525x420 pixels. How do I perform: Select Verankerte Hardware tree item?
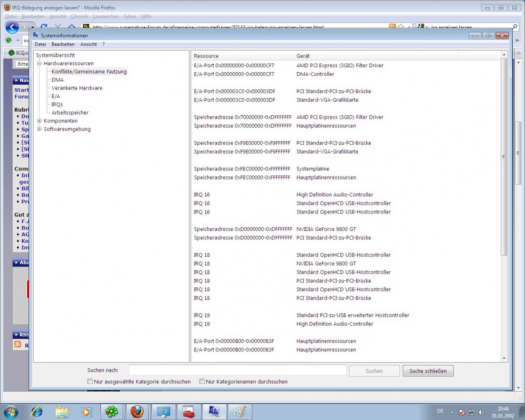[77, 88]
